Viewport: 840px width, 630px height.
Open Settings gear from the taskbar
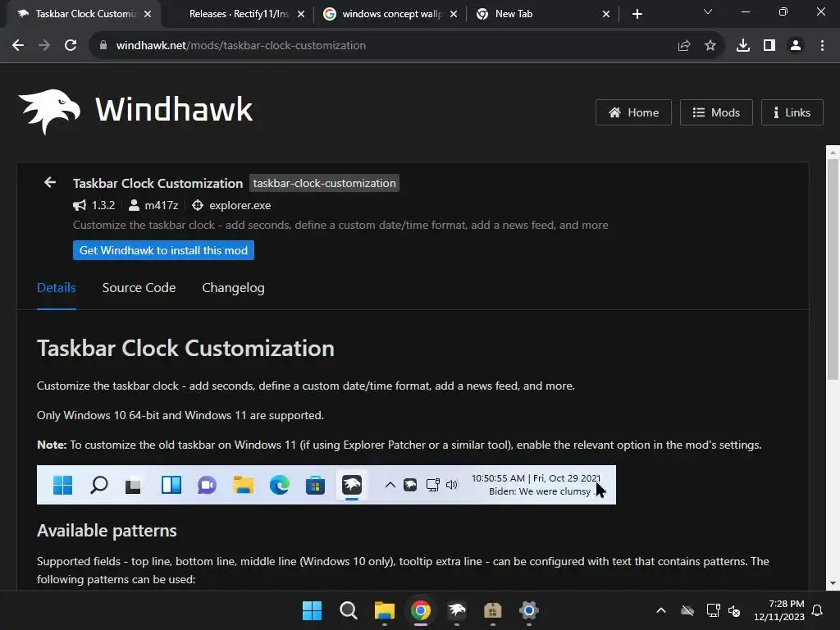529,610
